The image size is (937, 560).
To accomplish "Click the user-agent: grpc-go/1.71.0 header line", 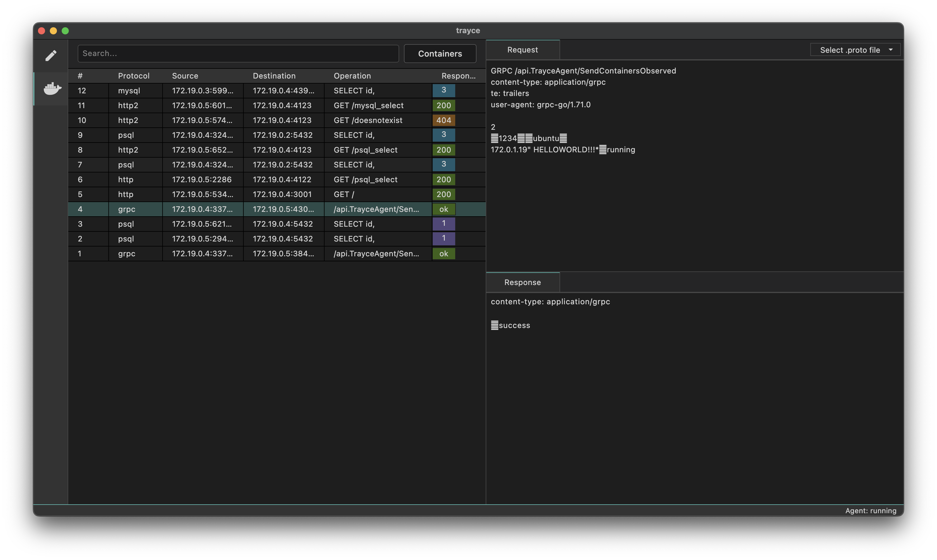I will (x=541, y=105).
